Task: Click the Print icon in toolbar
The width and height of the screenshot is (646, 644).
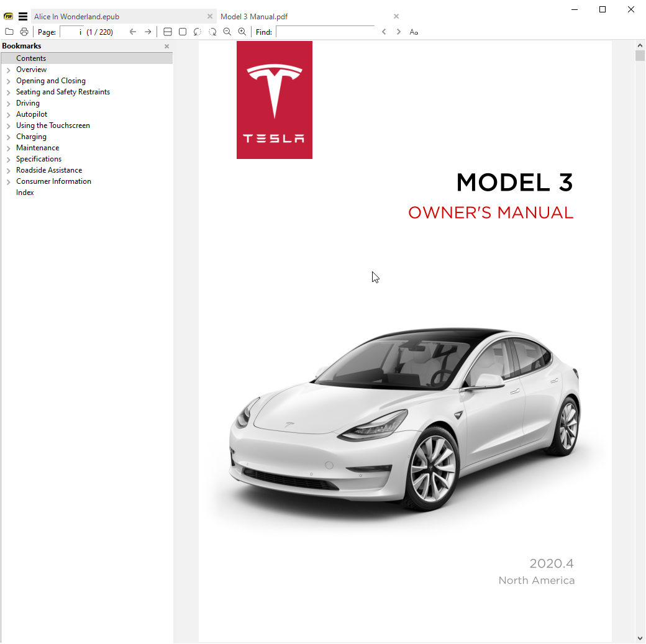Action: coord(24,32)
